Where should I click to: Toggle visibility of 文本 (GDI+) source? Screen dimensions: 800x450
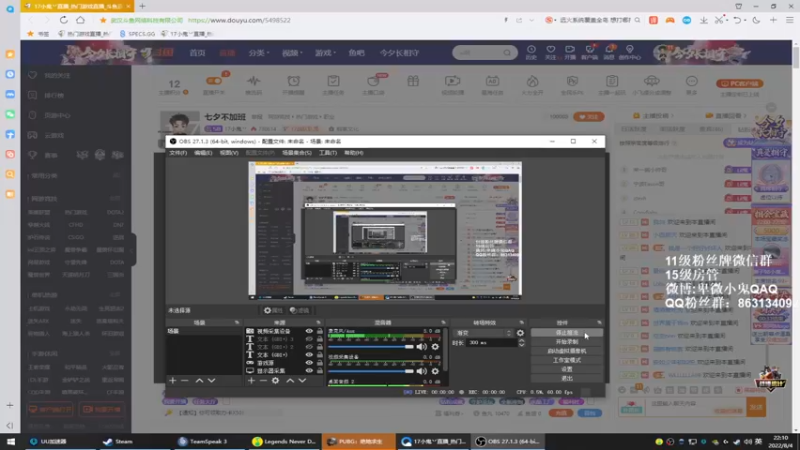coord(309,355)
